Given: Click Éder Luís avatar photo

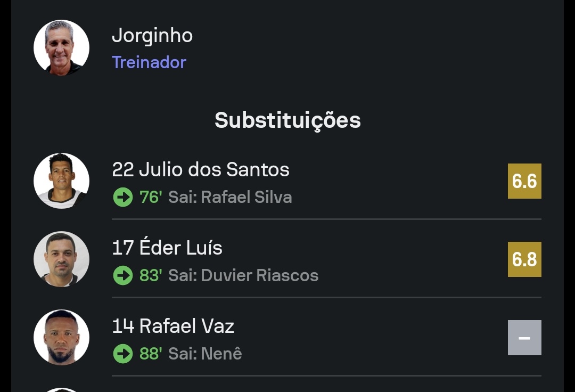Looking at the screenshot, I should tap(61, 259).
